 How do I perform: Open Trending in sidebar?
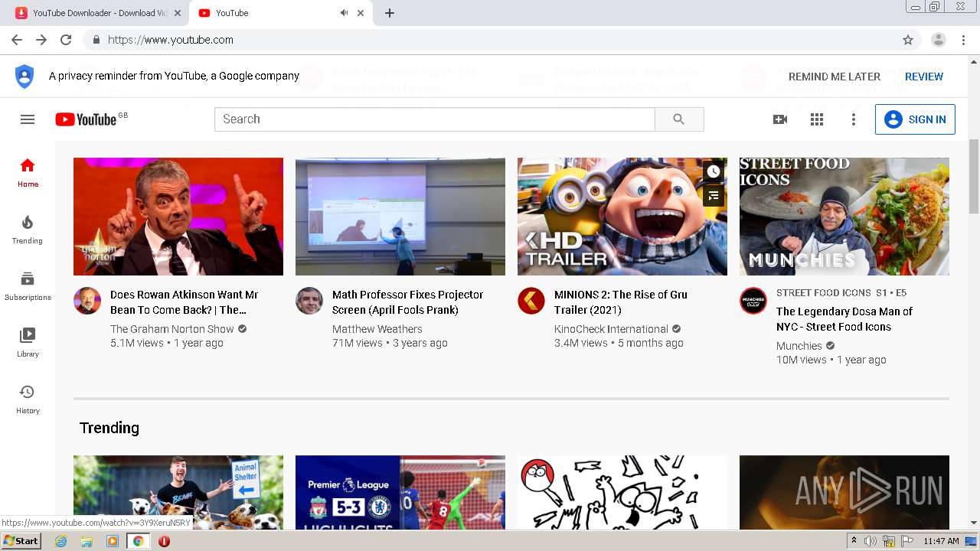[x=28, y=230]
